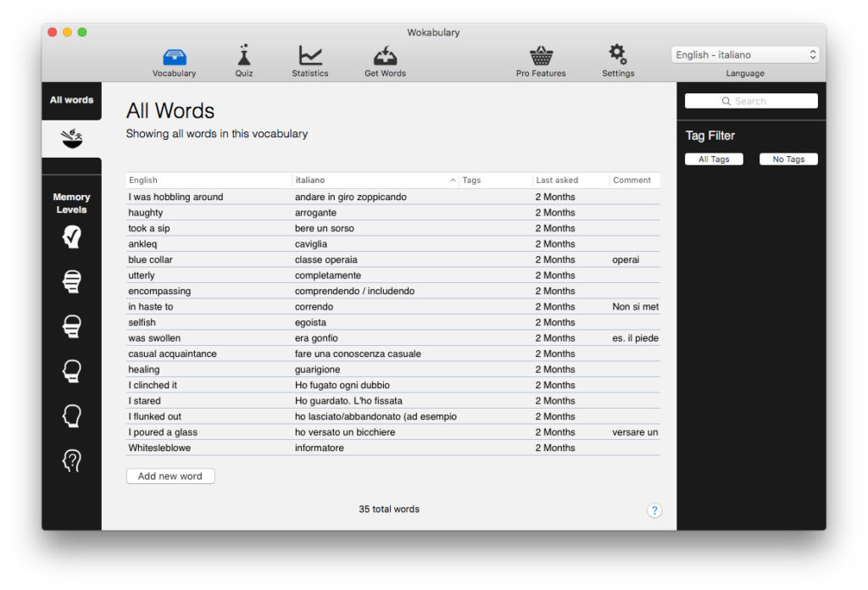Select the 'took a sip' row

(x=393, y=229)
